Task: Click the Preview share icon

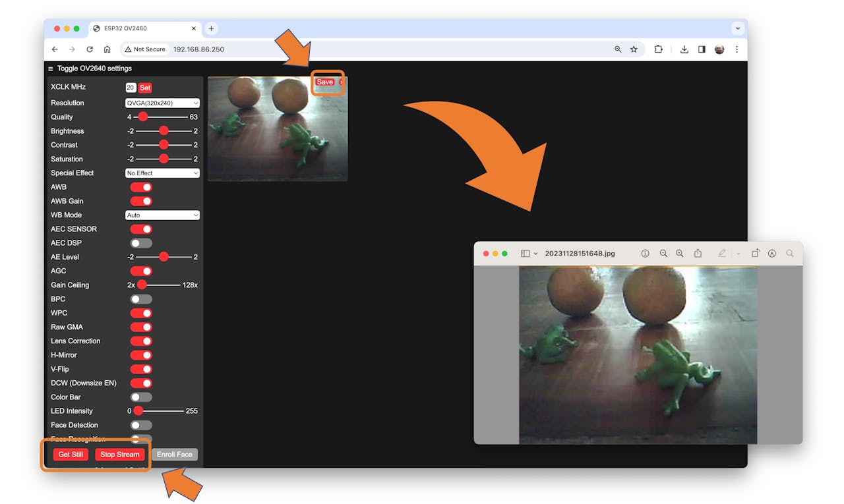Action: [698, 254]
